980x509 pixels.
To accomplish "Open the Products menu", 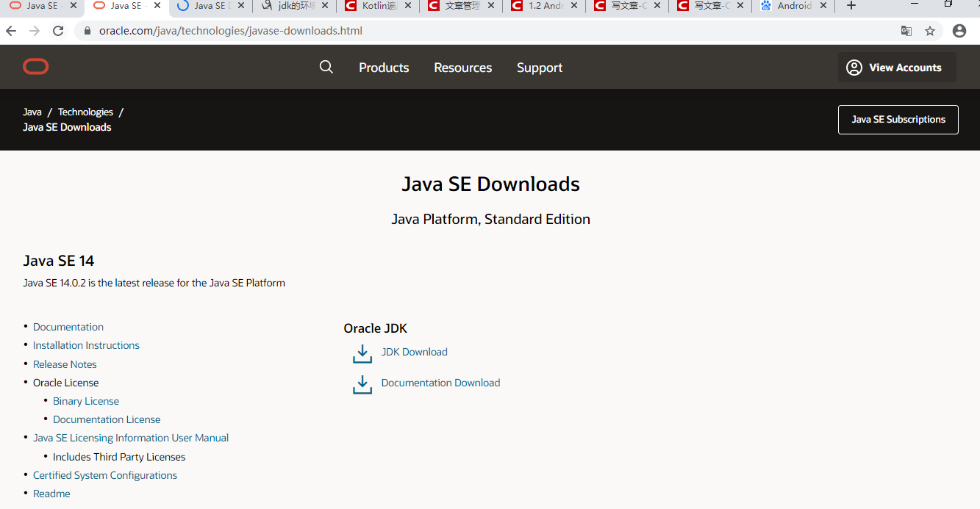I will tap(384, 68).
